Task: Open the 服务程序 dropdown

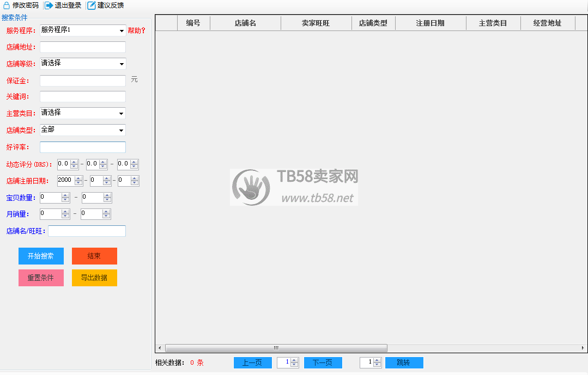Action: tap(121, 31)
